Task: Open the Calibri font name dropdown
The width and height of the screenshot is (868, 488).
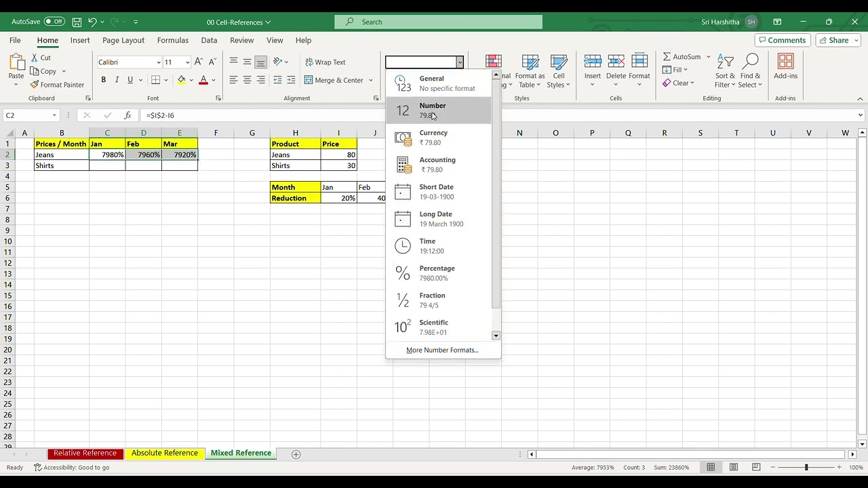Action: coord(158,62)
